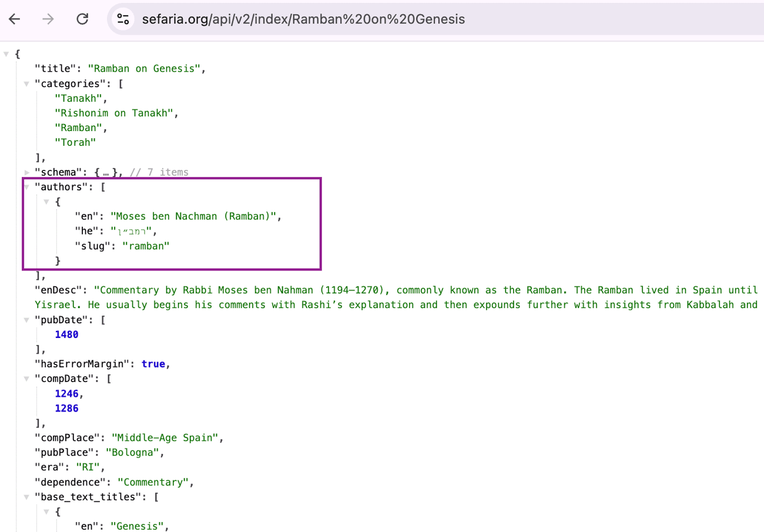Viewport: 764px width, 532px height.
Task: Collapse the object inside "base_text_titles"
Action: point(46,511)
